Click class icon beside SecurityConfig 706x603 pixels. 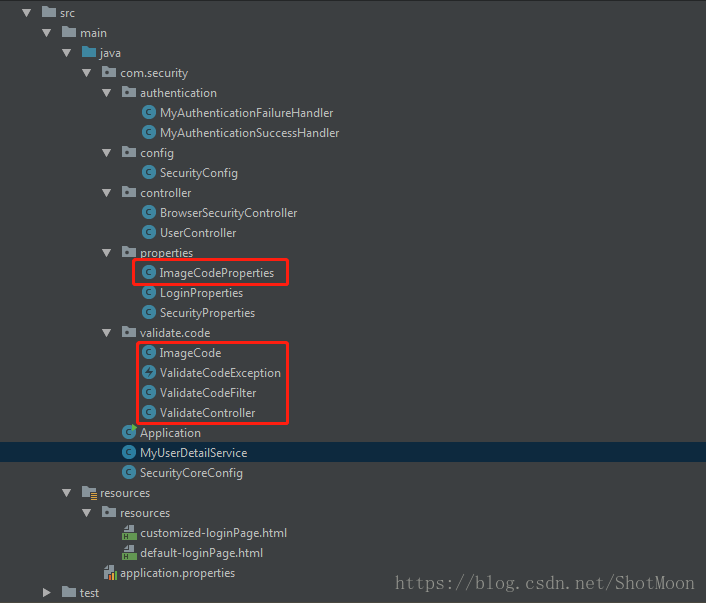[149, 172]
